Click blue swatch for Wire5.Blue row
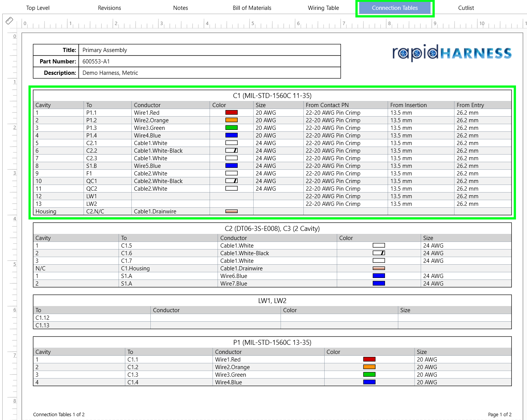This screenshot has height=420, width=527. point(232,166)
